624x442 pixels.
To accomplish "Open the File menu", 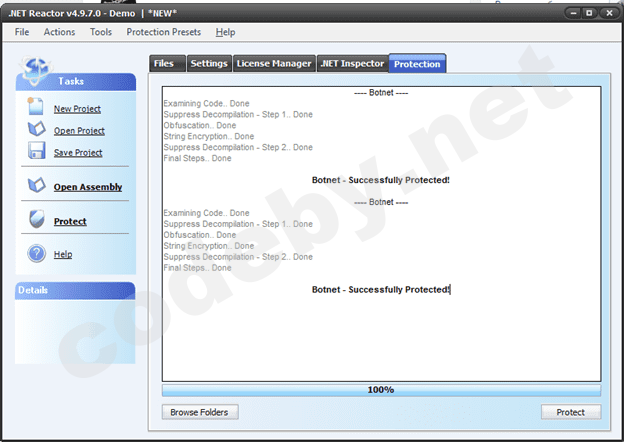I will coord(22,32).
